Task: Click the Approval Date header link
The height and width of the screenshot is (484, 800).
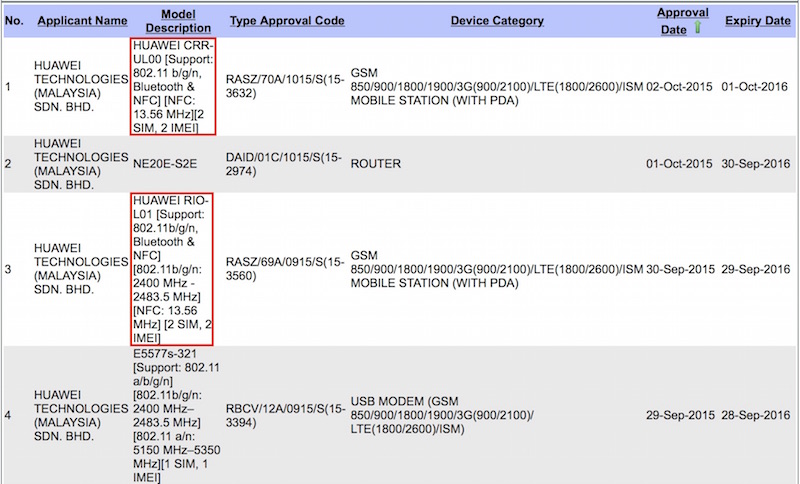Action: click(x=682, y=21)
